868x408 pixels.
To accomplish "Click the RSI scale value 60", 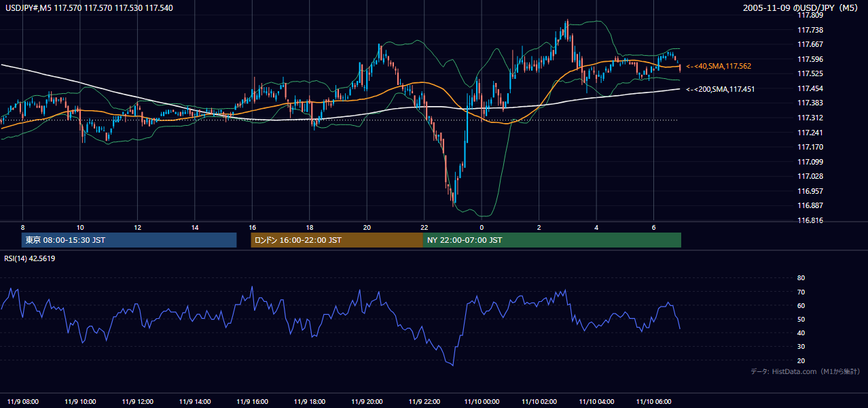I will (801, 305).
